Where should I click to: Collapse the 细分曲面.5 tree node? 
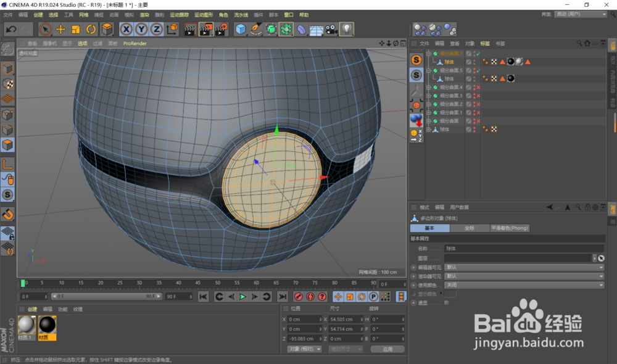pos(429,70)
